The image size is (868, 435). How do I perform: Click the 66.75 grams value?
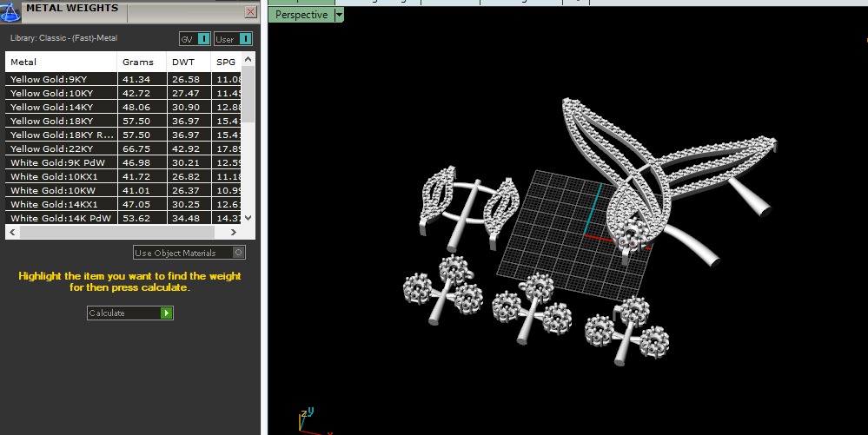136,148
